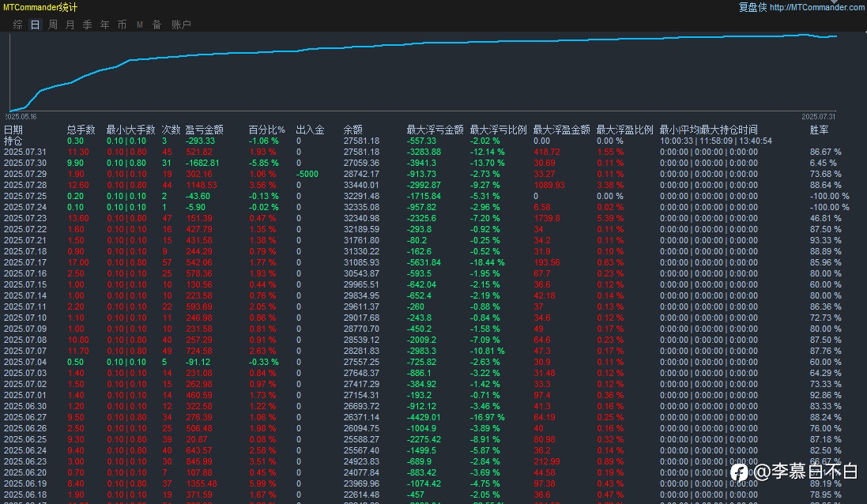
Task: Select the 2025.07.30 date row
Action: click(x=25, y=163)
